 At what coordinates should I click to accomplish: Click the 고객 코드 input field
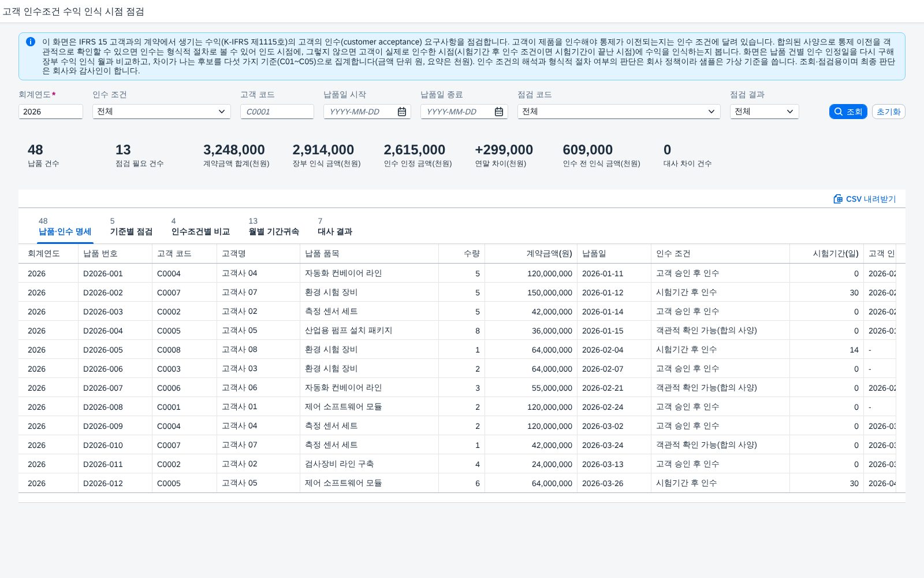[x=277, y=112]
